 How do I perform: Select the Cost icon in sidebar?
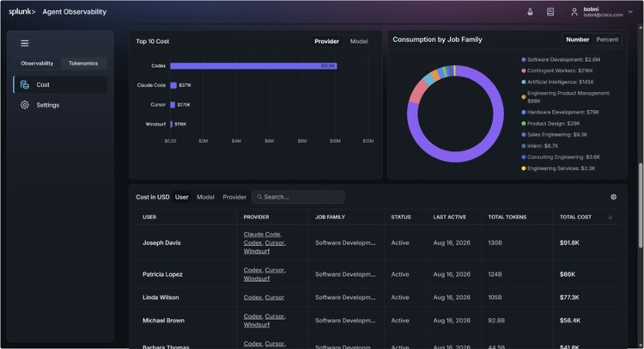coord(25,85)
